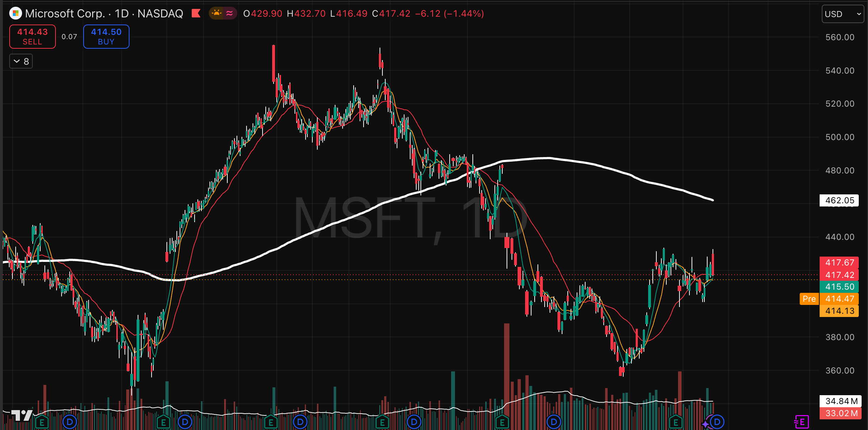
Task: Click the 33.02 M volume label
Action: pyautogui.click(x=841, y=413)
